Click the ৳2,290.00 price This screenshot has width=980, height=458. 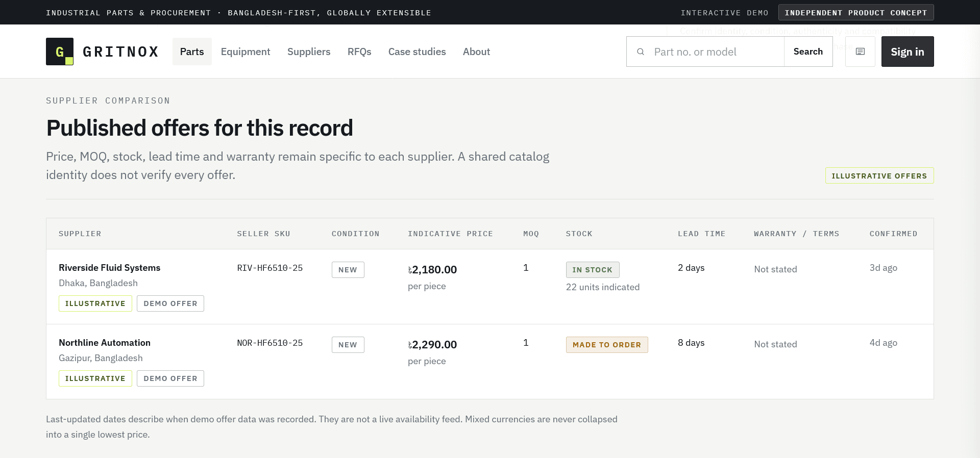432,345
